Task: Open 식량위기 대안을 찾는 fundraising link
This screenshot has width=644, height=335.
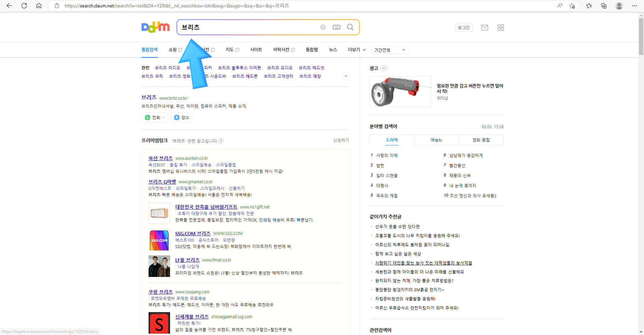Action: (x=423, y=263)
